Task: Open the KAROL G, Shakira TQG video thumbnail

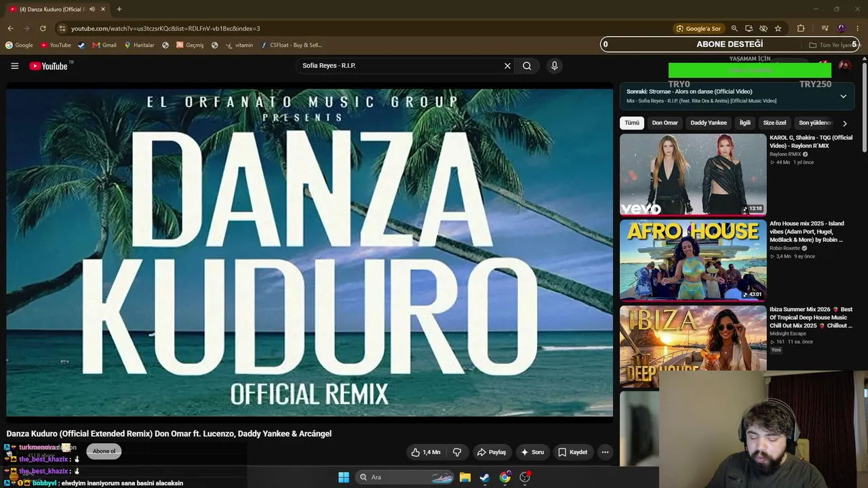Action: pyautogui.click(x=693, y=174)
